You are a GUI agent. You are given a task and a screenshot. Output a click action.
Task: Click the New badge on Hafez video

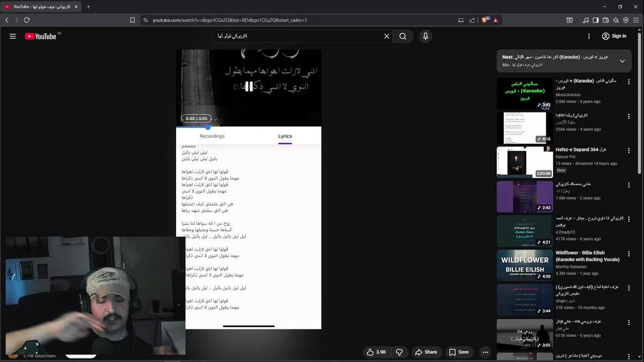[561, 170]
